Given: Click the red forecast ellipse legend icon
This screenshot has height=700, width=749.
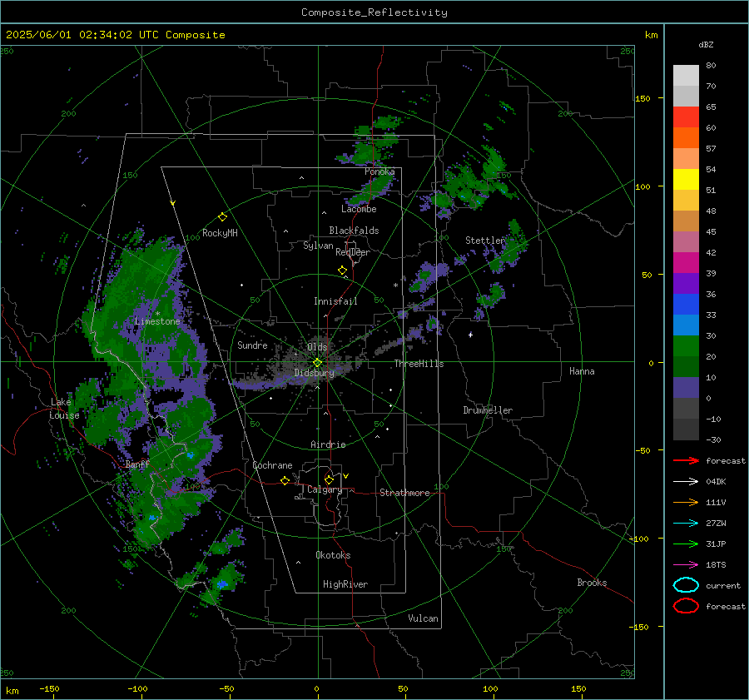Looking at the screenshot, I should tap(686, 606).
